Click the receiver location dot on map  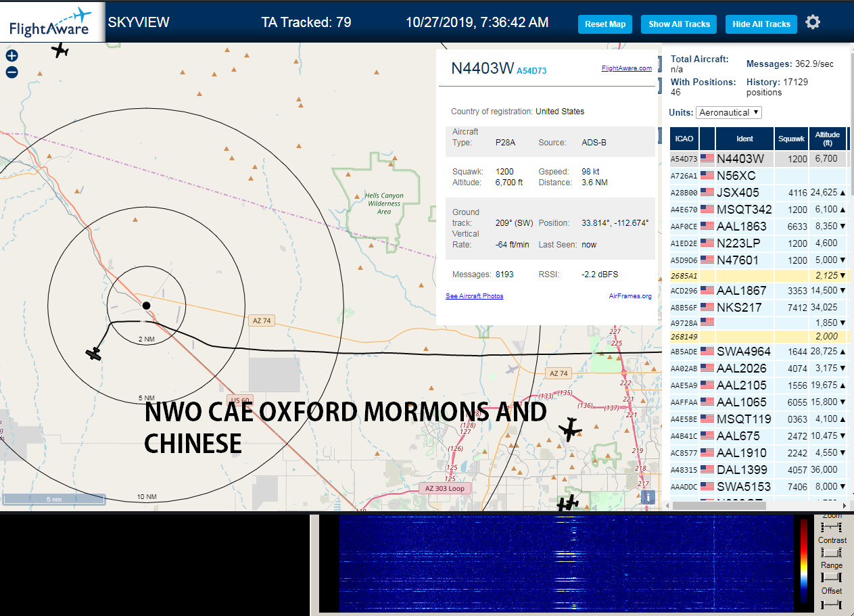pos(146,306)
